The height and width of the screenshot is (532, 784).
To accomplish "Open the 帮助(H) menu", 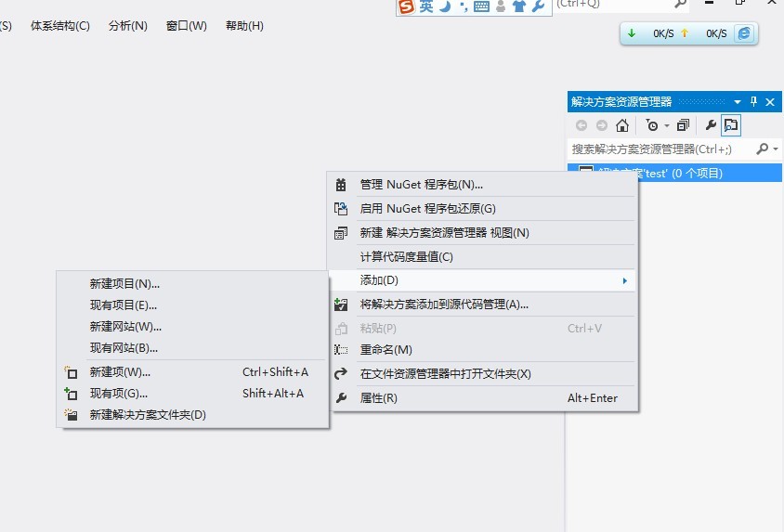I will click(x=244, y=26).
